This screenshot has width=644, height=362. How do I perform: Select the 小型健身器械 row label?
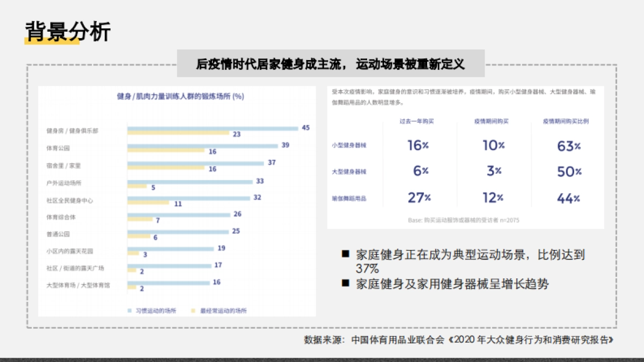pos(349,145)
